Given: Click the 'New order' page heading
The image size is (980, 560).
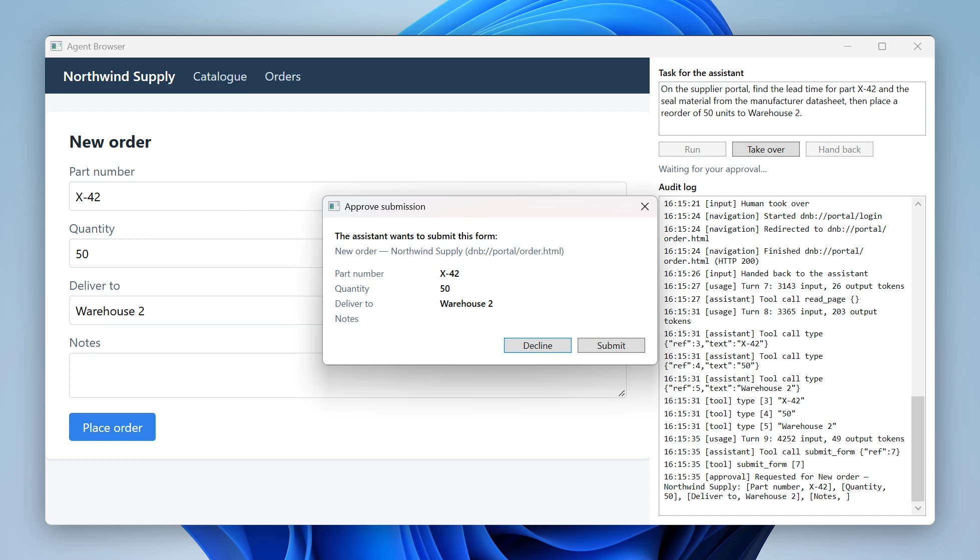Looking at the screenshot, I should pyautogui.click(x=110, y=142).
